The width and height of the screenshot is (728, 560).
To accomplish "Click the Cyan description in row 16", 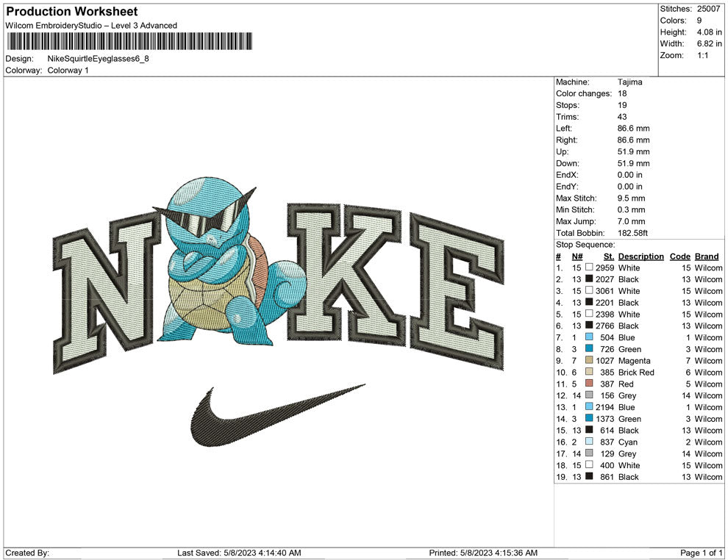I will (x=628, y=442).
